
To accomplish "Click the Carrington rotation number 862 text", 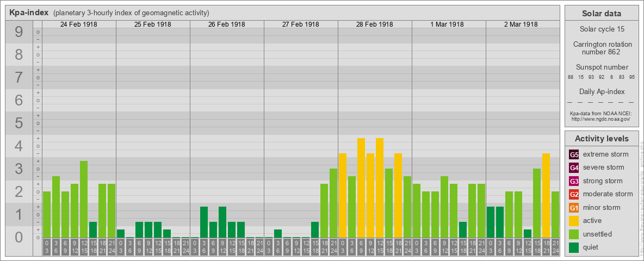I will click(x=602, y=48).
